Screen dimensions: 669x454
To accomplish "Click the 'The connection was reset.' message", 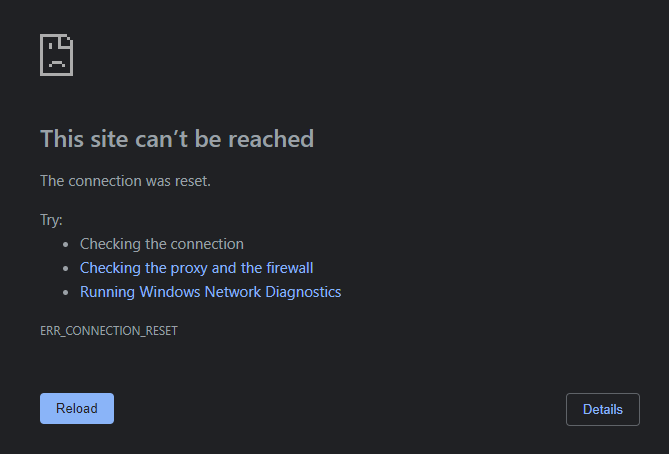I will tap(125, 181).
